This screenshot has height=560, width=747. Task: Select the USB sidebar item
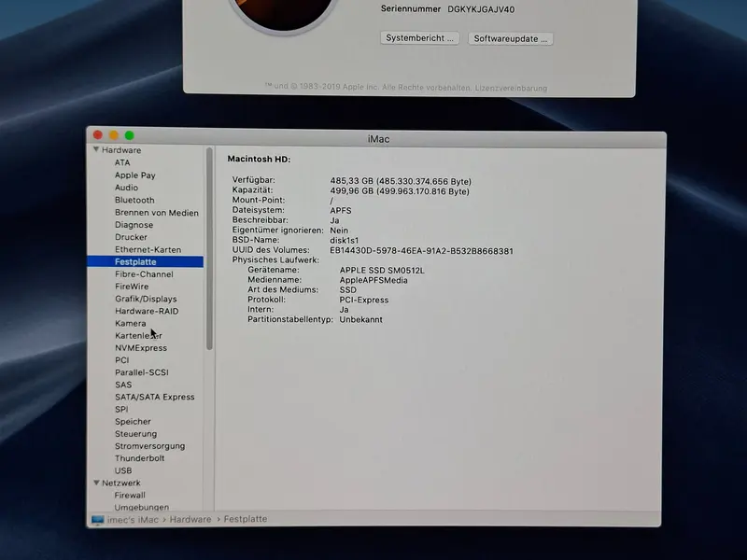pos(123,470)
